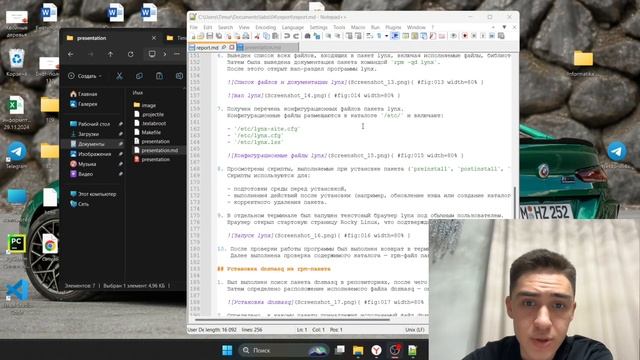This screenshot has width=640, height=360.
Task: Switch to the report.md tab
Action: click(211, 47)
